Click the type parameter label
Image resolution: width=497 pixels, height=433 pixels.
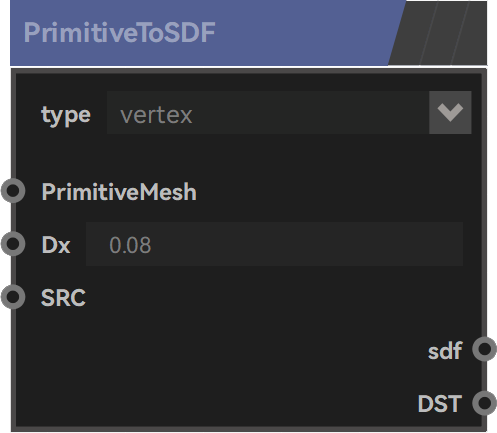click(66, 115)
